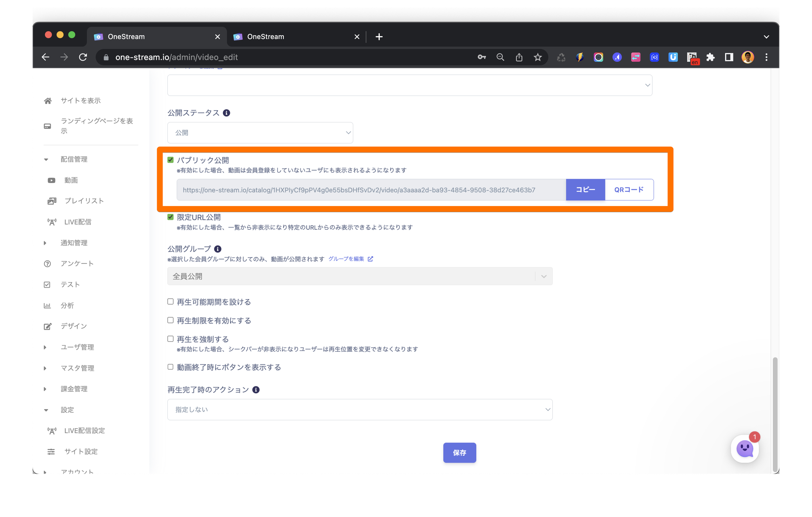The height and width of the screenshot is (517, 812).
Task: Click the home icon for サイトを表示
Action: click(x=48, y=101)
